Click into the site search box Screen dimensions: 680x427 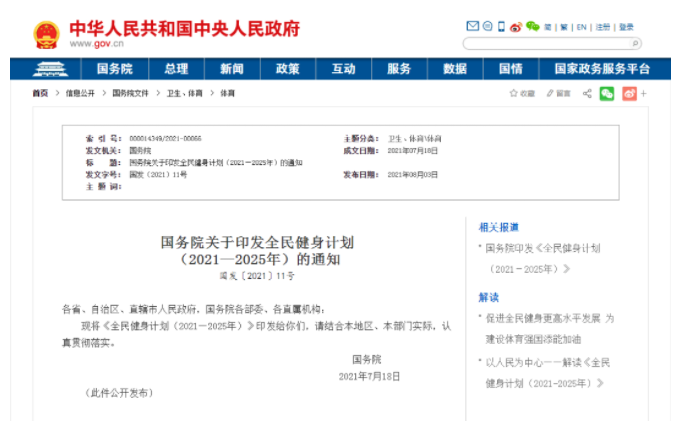pyautogui.click(x=546, y=43)
